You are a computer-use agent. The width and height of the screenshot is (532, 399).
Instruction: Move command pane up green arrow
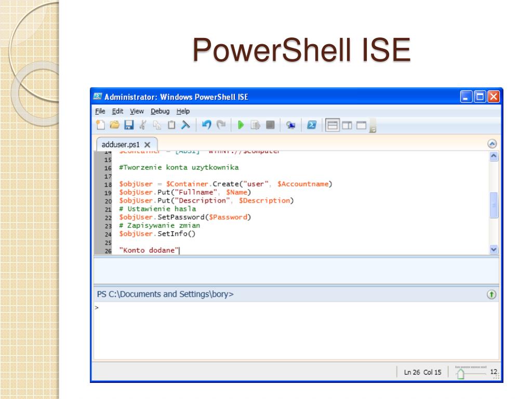click(x=491, y=295)
